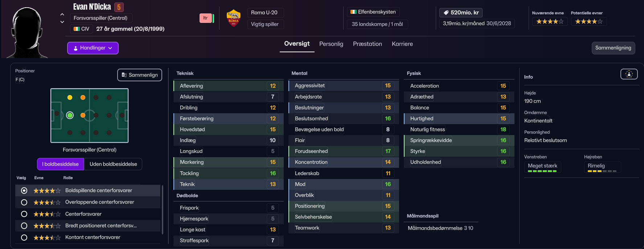Switch to the Personlig tab
Screen dimensions: 644x249
click(331, 44)
